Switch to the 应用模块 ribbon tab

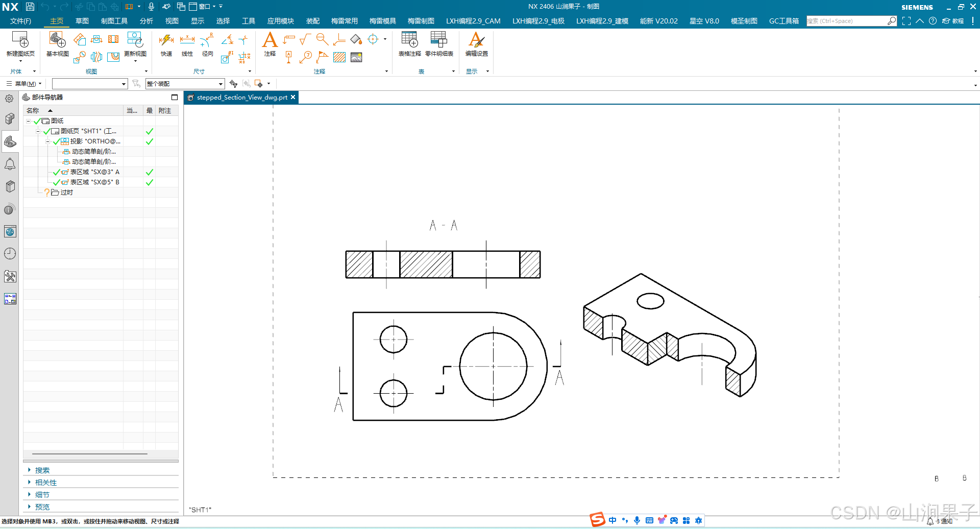[281, 21]
